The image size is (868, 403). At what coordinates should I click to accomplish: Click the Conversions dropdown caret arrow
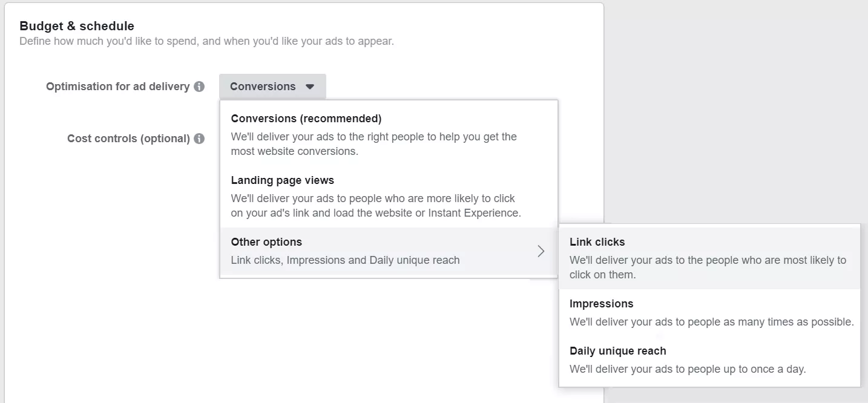pyautogui.click(x=310, y=87)
